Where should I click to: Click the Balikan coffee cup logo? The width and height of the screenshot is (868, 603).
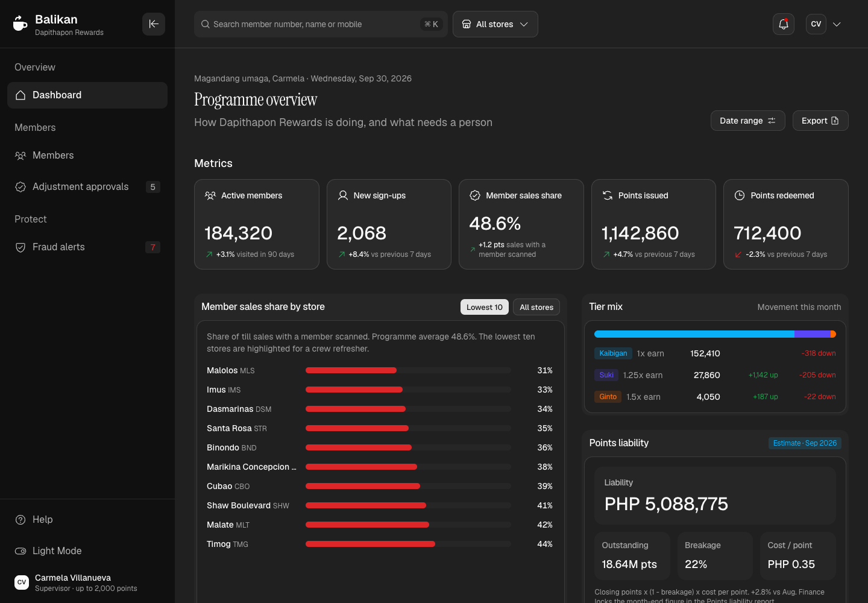tap(20, 24)
